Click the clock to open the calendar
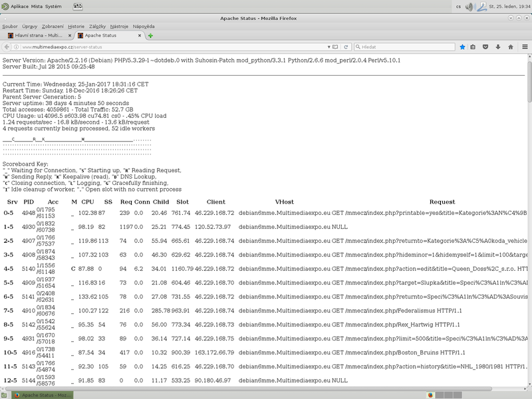This screenshot has height=399, width=532. (x=507, y=6)
